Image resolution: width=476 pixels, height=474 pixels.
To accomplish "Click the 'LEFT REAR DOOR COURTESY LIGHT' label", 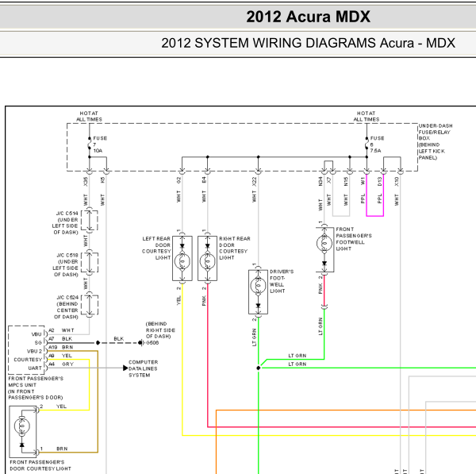I will [156, 248].
